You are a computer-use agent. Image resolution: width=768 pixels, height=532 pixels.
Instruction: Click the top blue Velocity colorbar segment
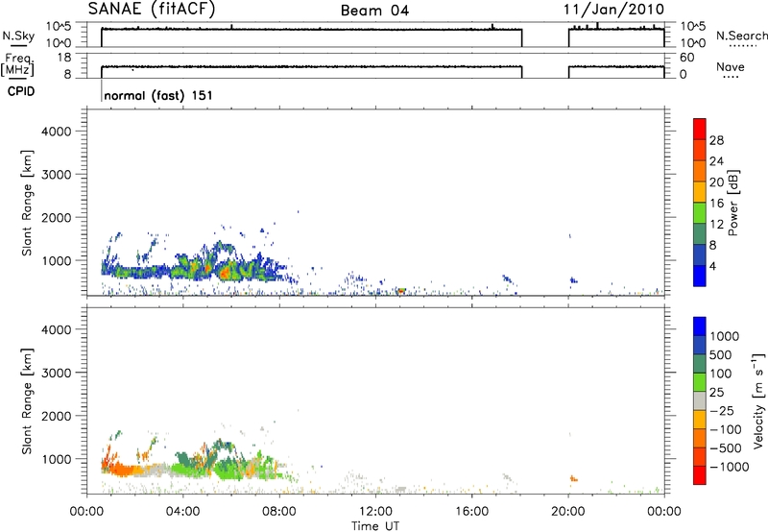tap(700, 326)
